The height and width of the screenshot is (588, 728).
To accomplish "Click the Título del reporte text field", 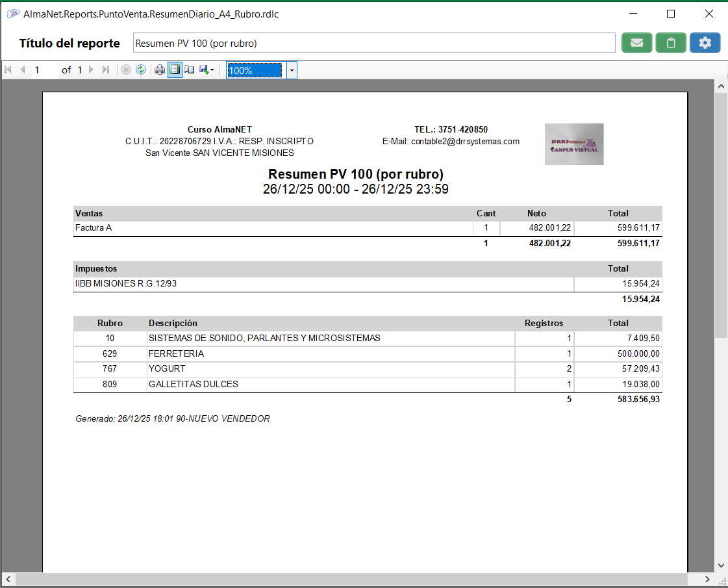I will 373,44.
